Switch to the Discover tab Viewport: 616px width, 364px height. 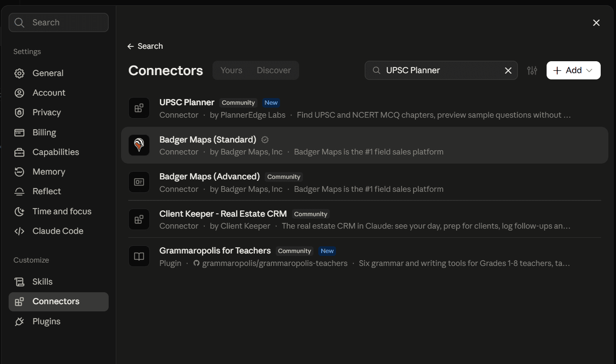(274, 70)
